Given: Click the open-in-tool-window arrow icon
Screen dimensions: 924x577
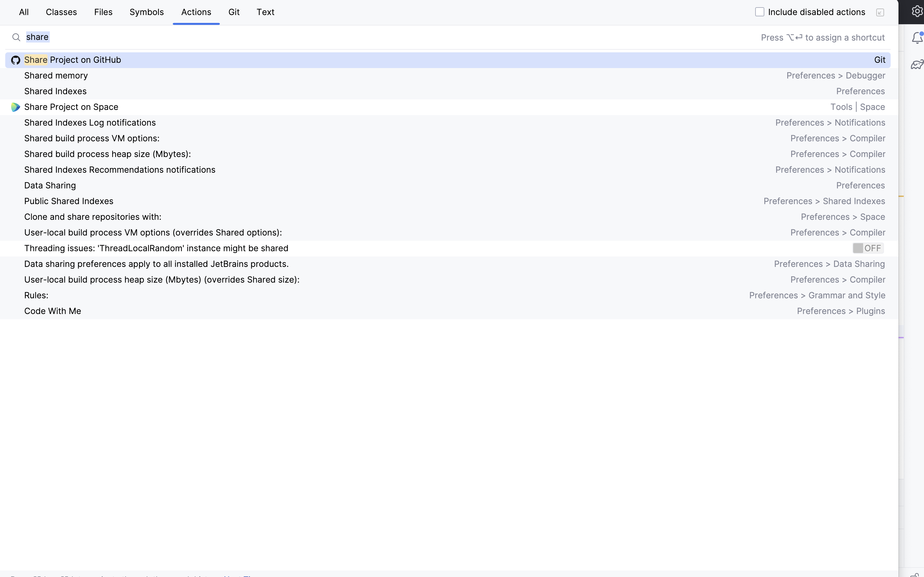Looking at the screenshot, I should (880, 12).
